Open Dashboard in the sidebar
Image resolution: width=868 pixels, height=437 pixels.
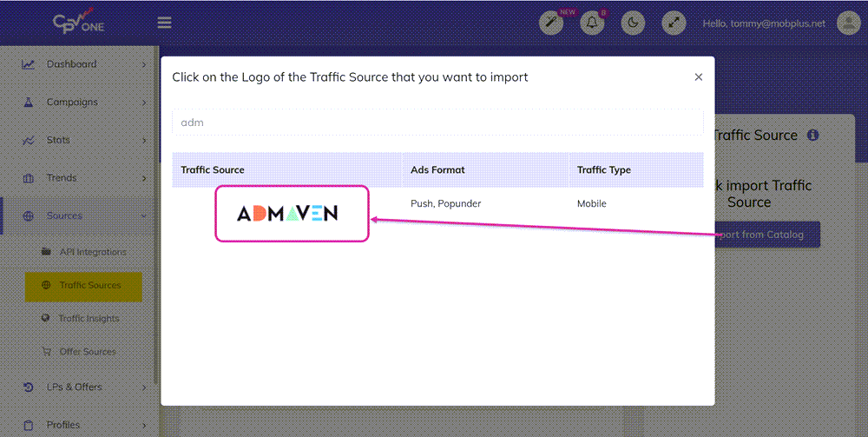[x=71, y=64]
